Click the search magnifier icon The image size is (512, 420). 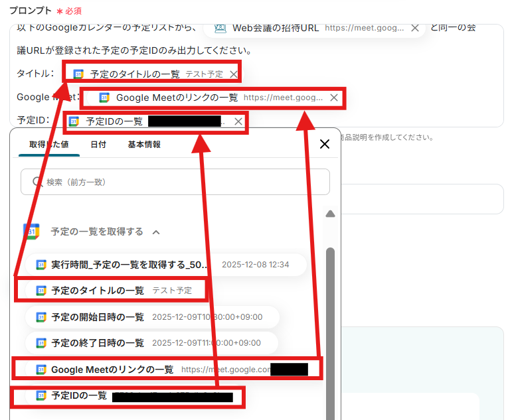(x=38, y=182)
